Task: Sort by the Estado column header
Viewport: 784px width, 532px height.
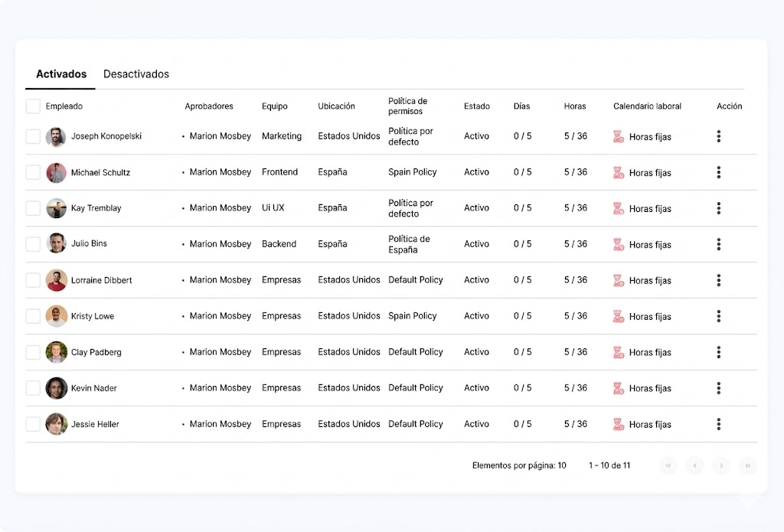Action: (476, 106)
